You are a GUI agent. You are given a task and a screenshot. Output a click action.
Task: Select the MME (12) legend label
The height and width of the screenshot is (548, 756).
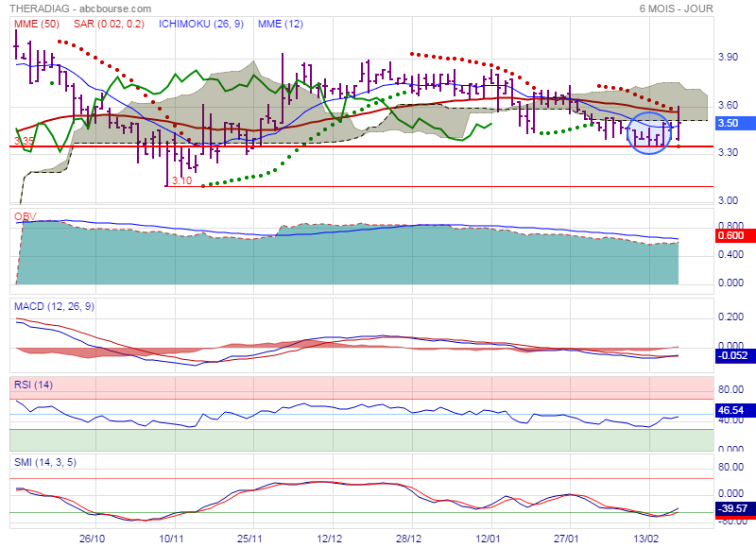tap(281, 24)
